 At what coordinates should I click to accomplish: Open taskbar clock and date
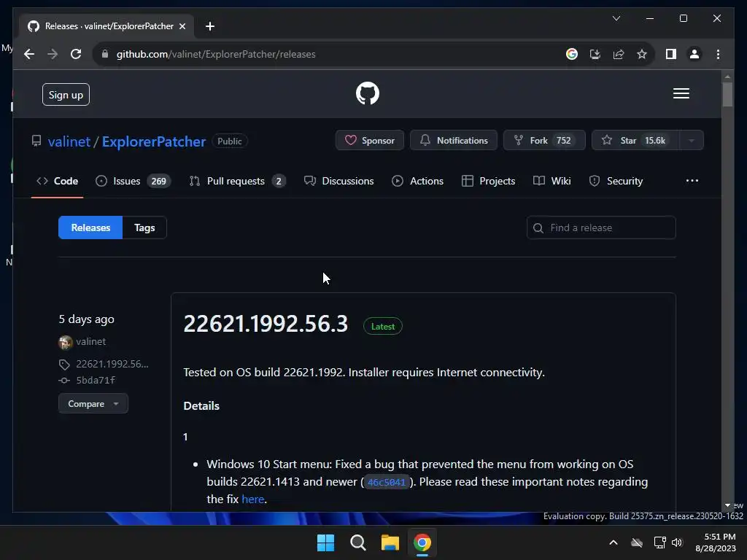716,542
